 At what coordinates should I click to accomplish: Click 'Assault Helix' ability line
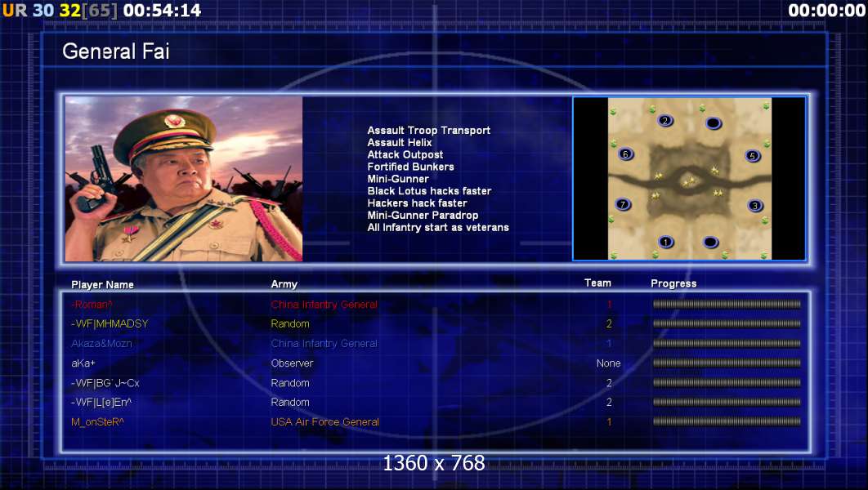click(399, 143)
